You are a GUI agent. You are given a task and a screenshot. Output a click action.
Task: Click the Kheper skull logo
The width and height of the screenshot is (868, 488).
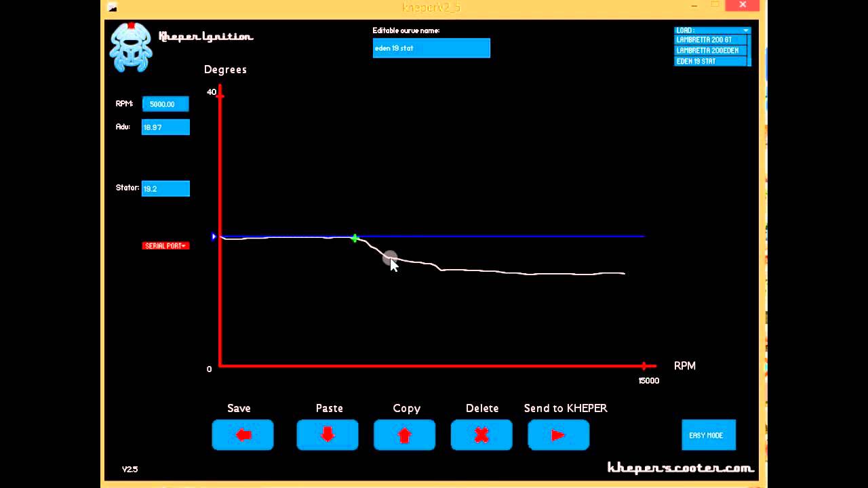coord(131,47)
